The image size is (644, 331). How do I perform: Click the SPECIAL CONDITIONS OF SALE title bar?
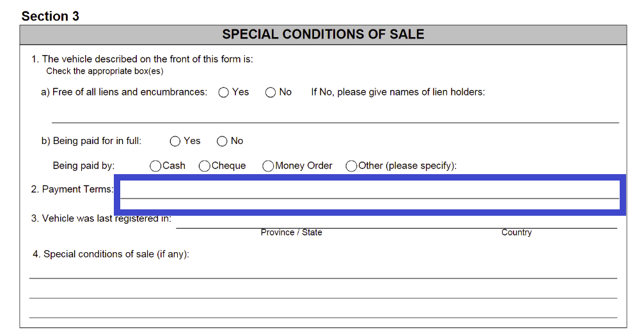pos(323,35)
